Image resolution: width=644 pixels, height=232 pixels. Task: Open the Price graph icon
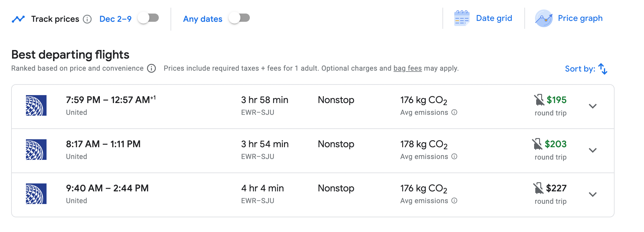pyautogui.click(x=544, y=18)
